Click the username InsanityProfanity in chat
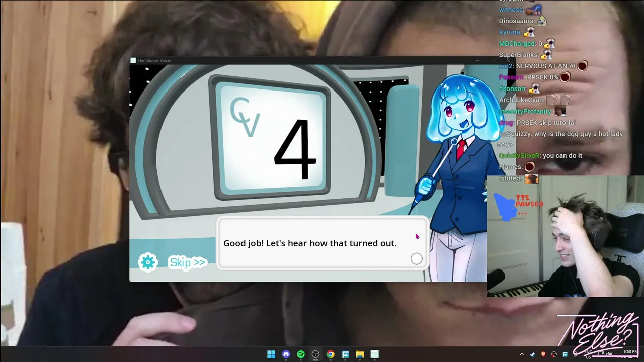The width and height of the screenshot is (644, 362). 525,111
